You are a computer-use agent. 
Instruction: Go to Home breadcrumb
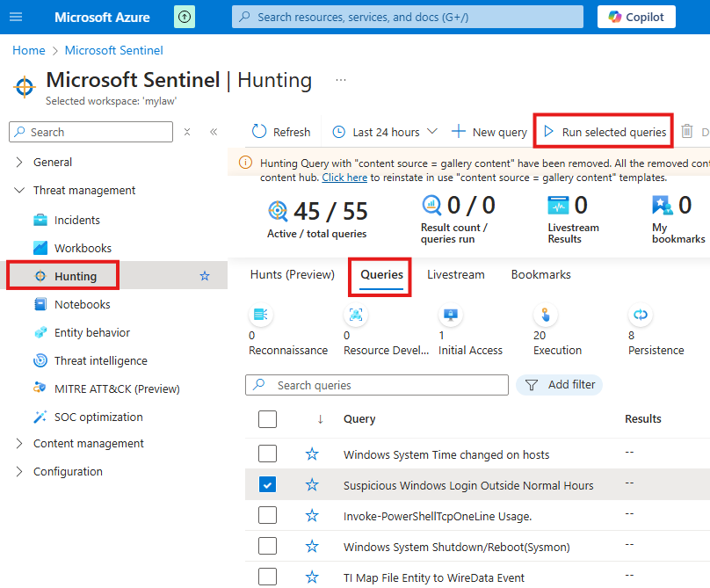click(x=29, y=50)
